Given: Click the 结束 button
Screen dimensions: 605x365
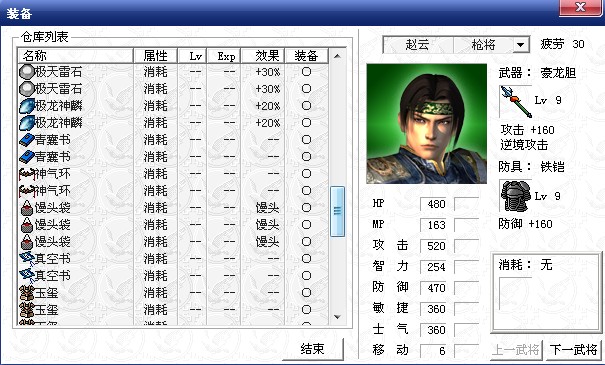Looking at the screenshot, I should [313, 349].
